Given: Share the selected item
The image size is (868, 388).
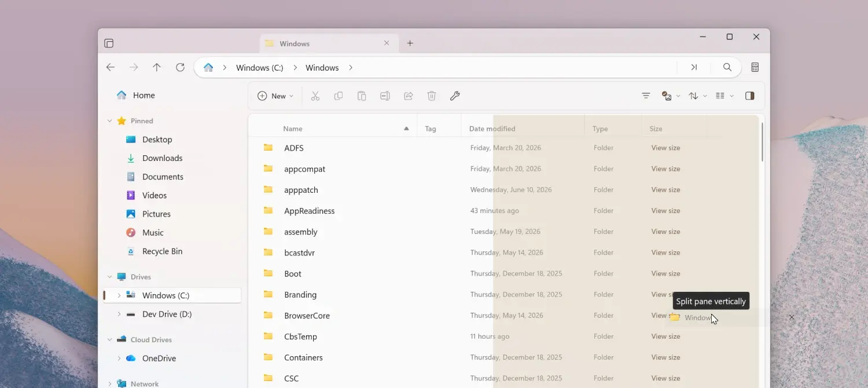Looking at the screenshot, I should click(409, 96).
